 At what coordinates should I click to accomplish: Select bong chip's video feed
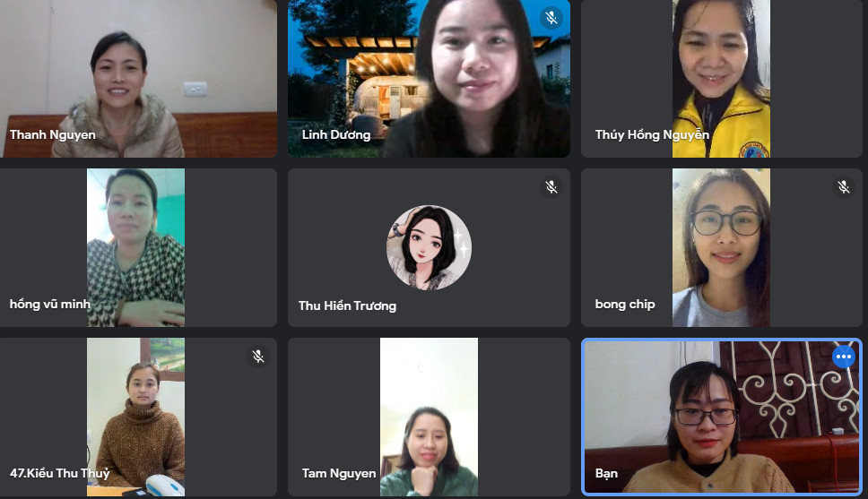721,247
